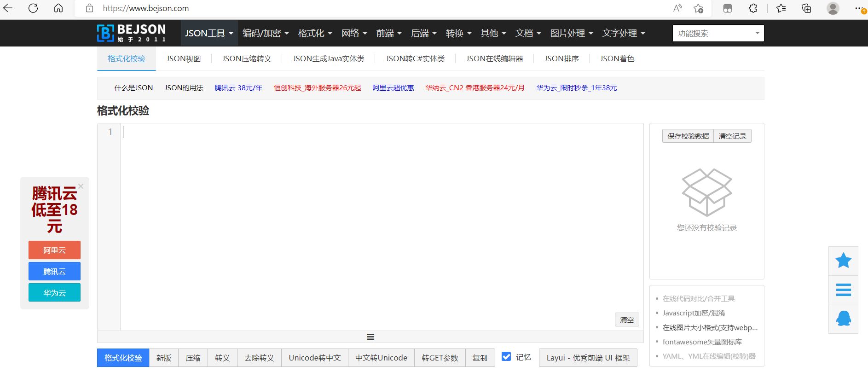
Task: Click the BEJSON logo
Action: click(132, 33)
